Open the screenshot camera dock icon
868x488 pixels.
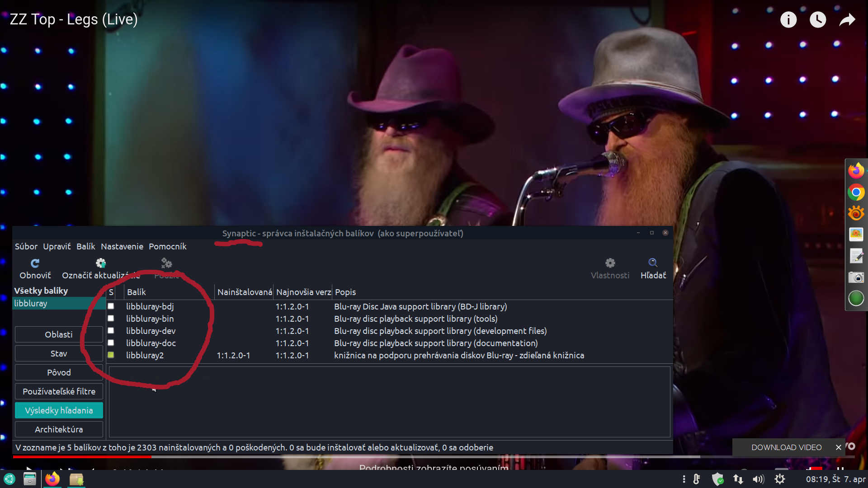(x=856, y=277)
